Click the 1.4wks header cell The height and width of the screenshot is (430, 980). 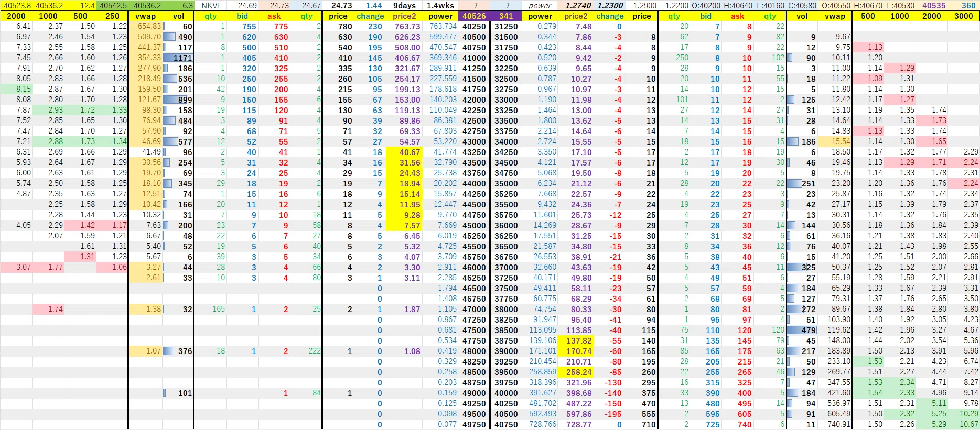[440, 5]
